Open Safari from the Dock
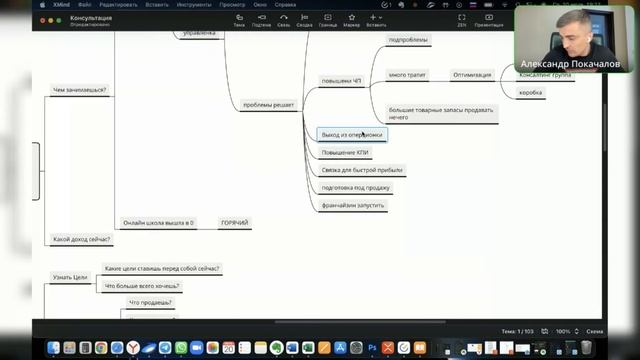Image resolution: width=640 pixels, height=360 pixels. [x=117, y=348]
